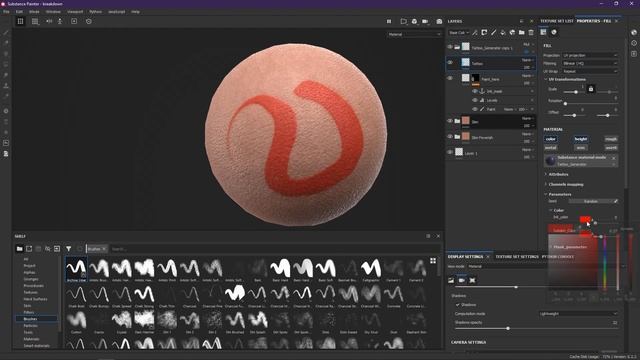Viewport: 640px width, 360px height.
Task: Click the folder icon in the Shelf toolbar
Action: (x=19, y=249)
